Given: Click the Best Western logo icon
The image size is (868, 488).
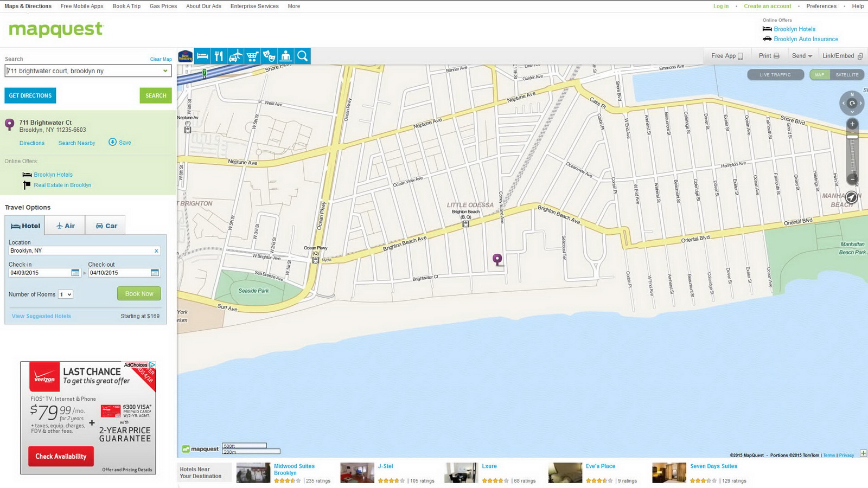Looking at the screenshot, I should [186, 56].
